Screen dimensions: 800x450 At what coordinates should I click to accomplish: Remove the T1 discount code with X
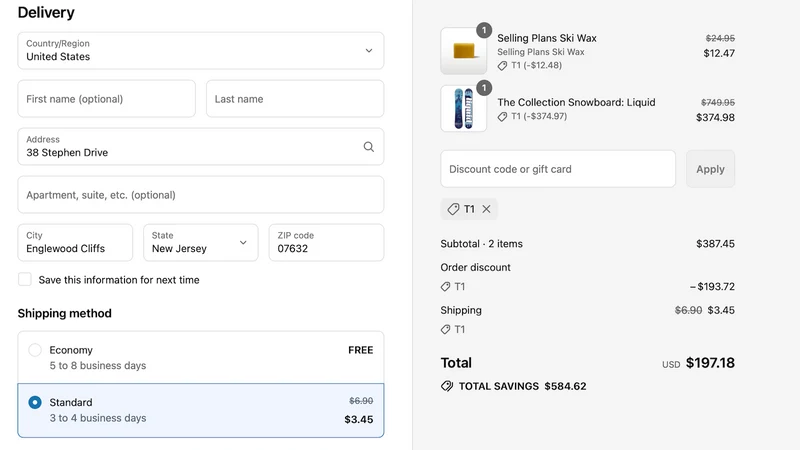(x=486, y=209)
